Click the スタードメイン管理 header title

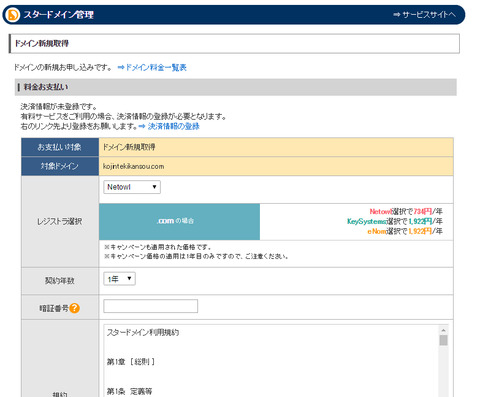coord(59,15)
